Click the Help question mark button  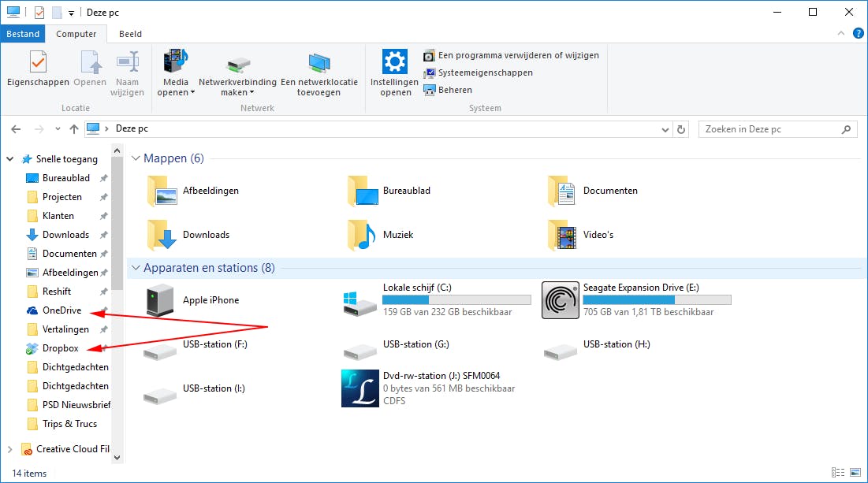click(x=859, y=33)
